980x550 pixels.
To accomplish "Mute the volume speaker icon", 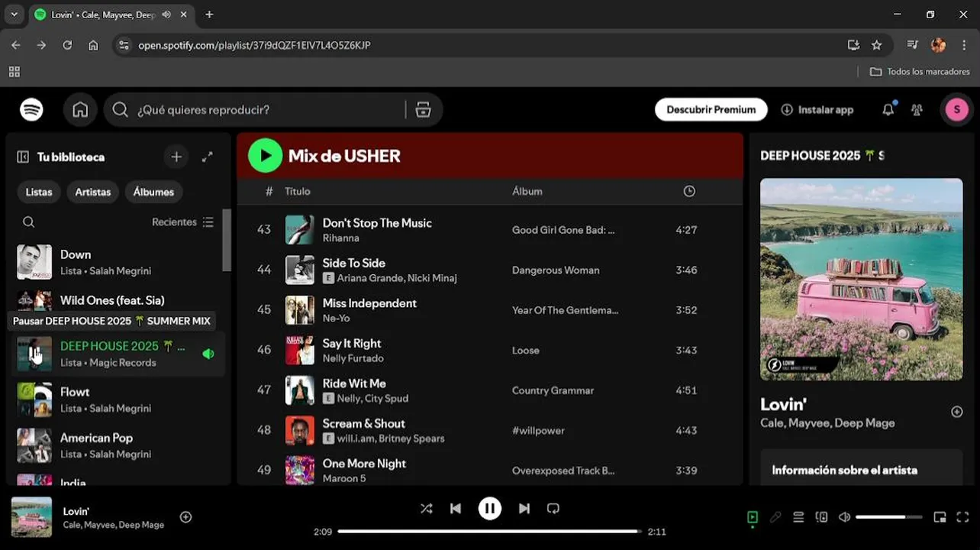I will click(x=844, y=517).
